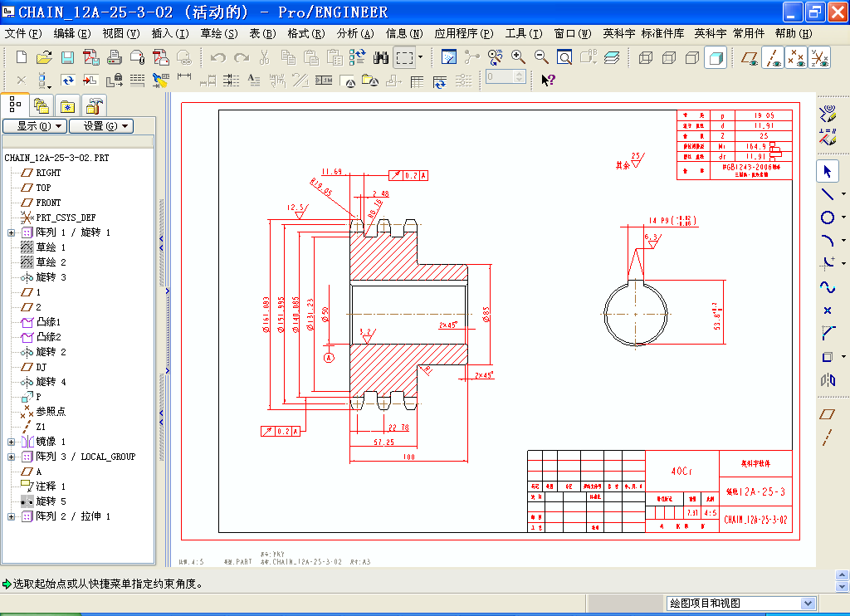The height and width of the screenshot is (616, 850).
Task: Toggle coordinate systems display
Action: pos(819,57)
